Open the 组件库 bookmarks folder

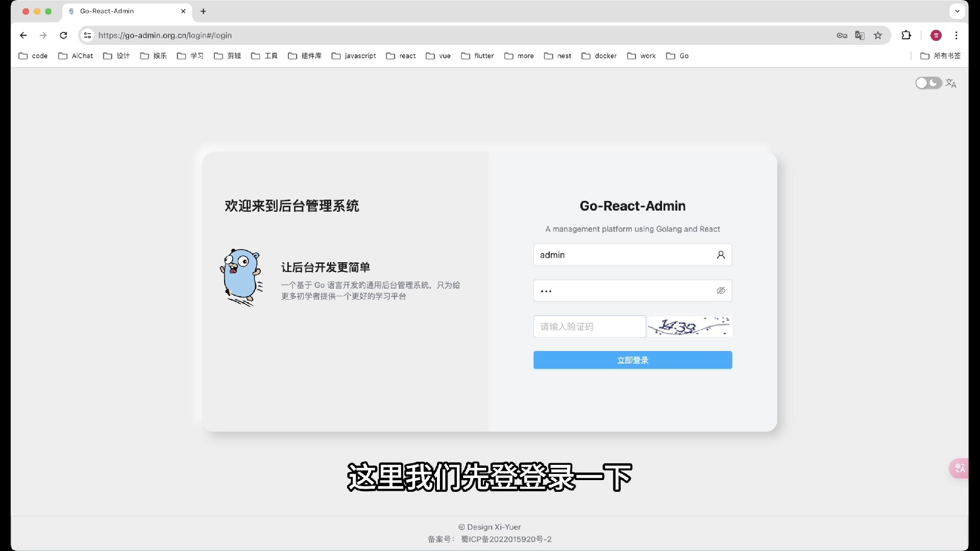pyautogui.click(x=305, y=56)
